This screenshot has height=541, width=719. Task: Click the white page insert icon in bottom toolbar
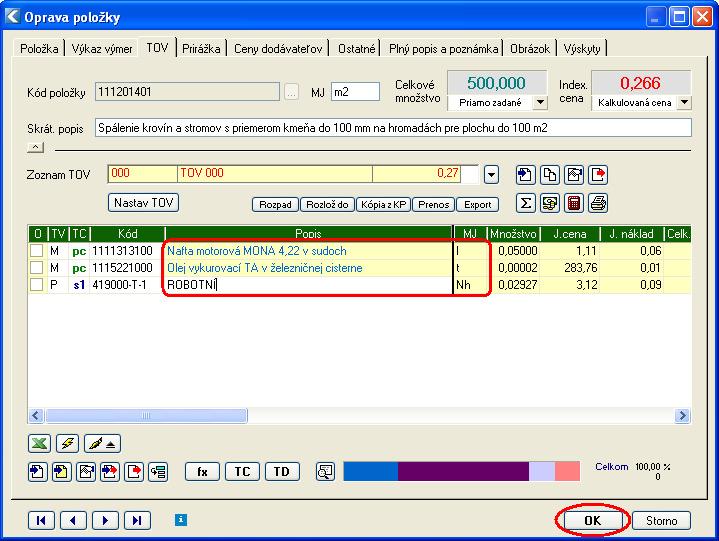(37, 471)
